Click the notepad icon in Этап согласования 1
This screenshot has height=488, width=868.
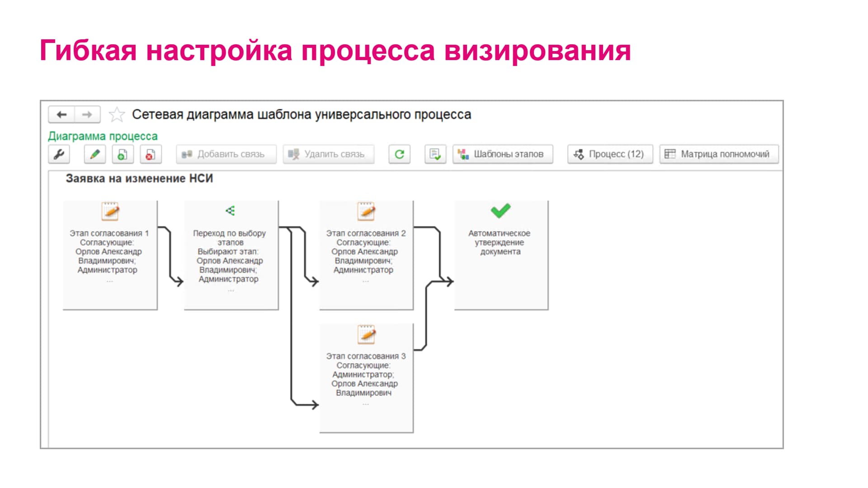[x=110, y=211]
